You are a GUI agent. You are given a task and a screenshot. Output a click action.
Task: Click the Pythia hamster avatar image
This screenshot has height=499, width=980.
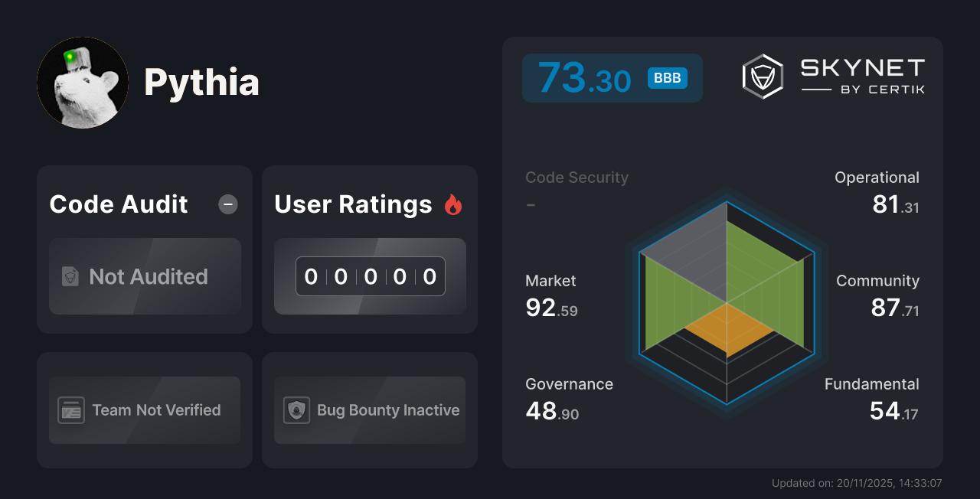point(83,82)
